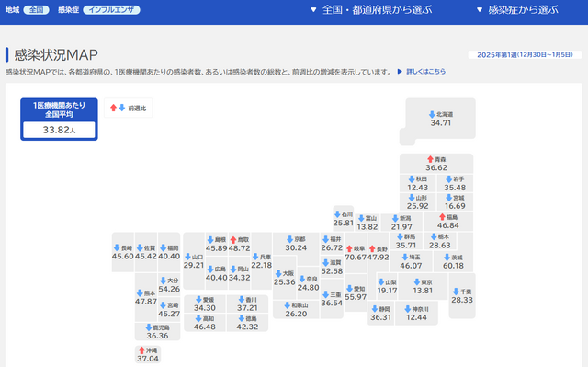This screenshot has width=588, height=367.
Task: Click the 1医療機関あたり全国平均 panel
Action: [x=59, y=120]
